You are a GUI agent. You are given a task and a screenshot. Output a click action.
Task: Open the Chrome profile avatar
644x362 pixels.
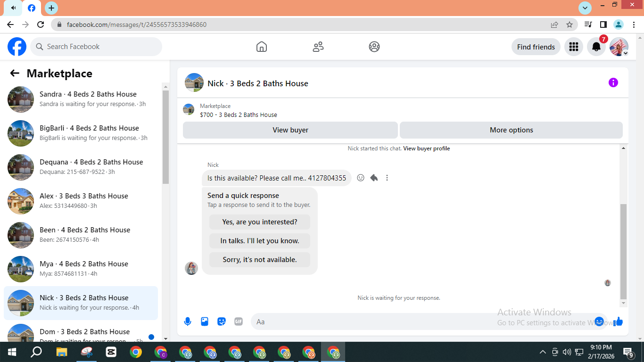[x=619, y=25]
